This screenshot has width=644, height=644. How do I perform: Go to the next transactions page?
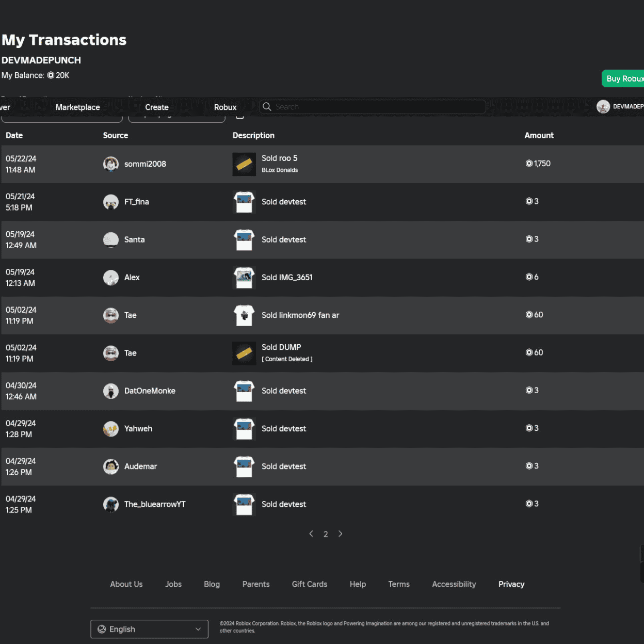tap(341, 534)
